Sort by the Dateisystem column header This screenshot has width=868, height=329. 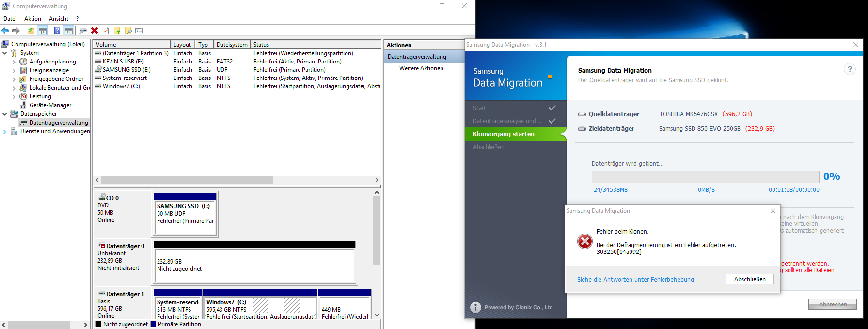232,44
